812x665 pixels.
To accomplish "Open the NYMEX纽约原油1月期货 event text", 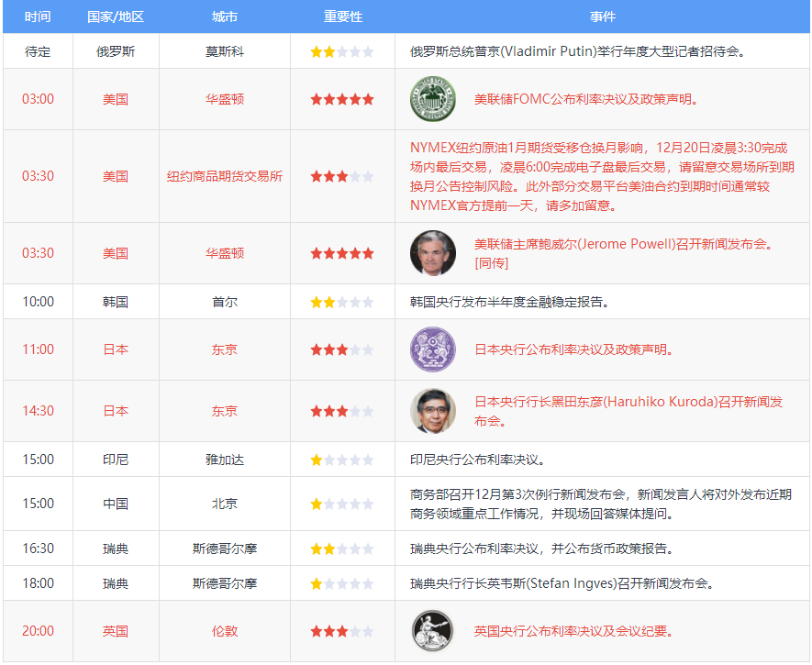I will point(602,176).
